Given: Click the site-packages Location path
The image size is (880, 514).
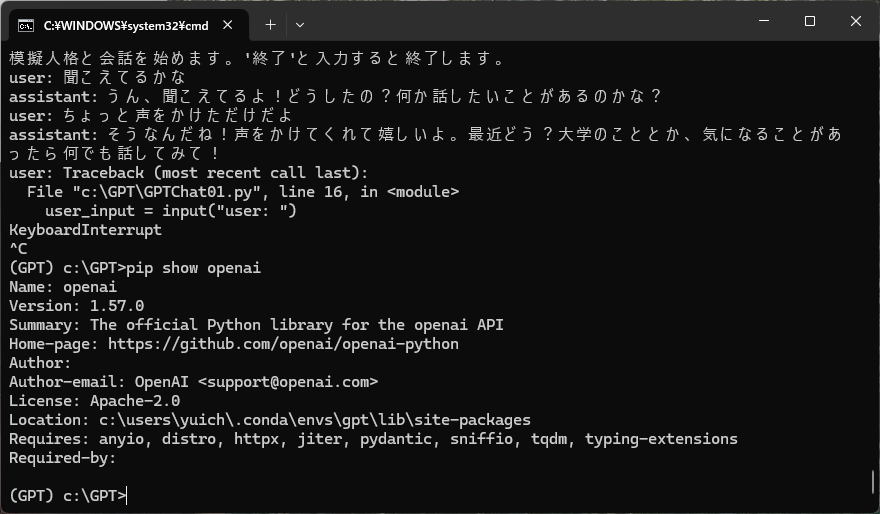Looking at the screenshot, I should (315, 420).
